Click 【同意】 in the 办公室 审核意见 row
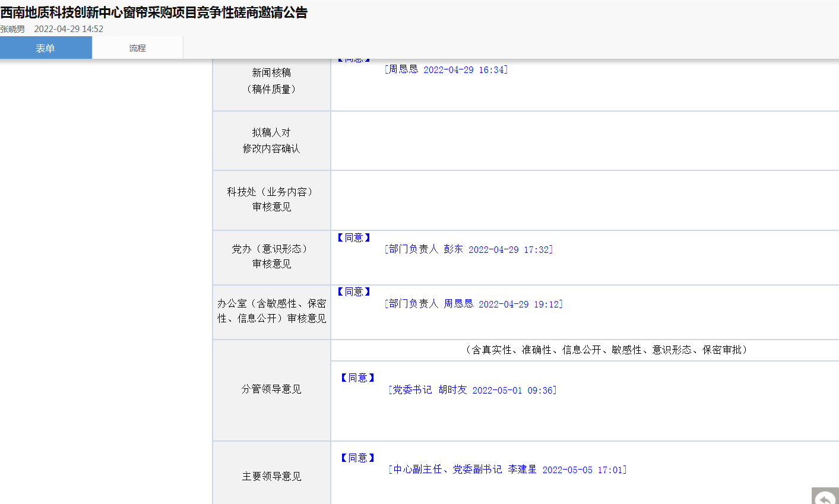The height and width of the screenshot is (504, 839). (x=354, y=292)
